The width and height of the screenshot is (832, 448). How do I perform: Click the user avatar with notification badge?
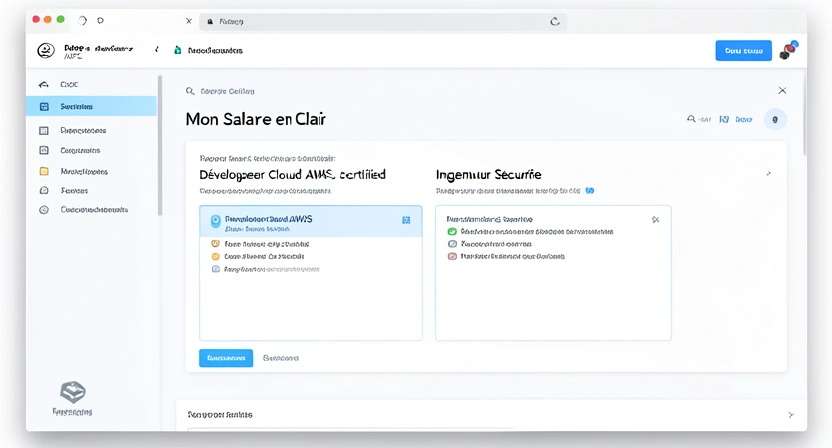[787, 51]
